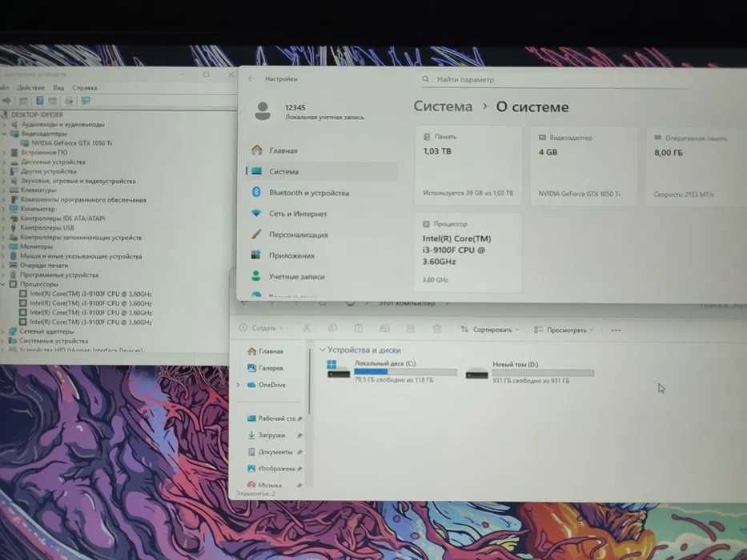
Task: Open the Память 1,03 TB card
Action: coord(468,166)
